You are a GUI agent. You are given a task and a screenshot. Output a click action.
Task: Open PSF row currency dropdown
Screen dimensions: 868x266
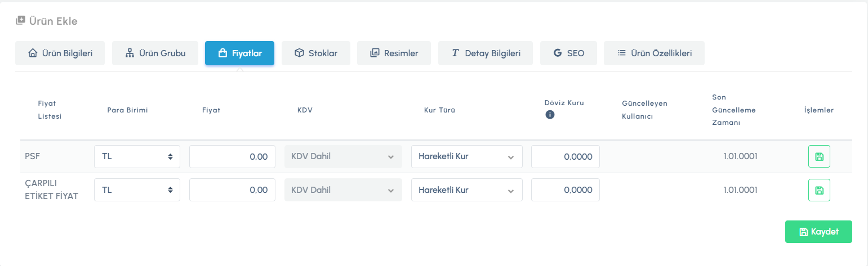[x=137, y=156]
